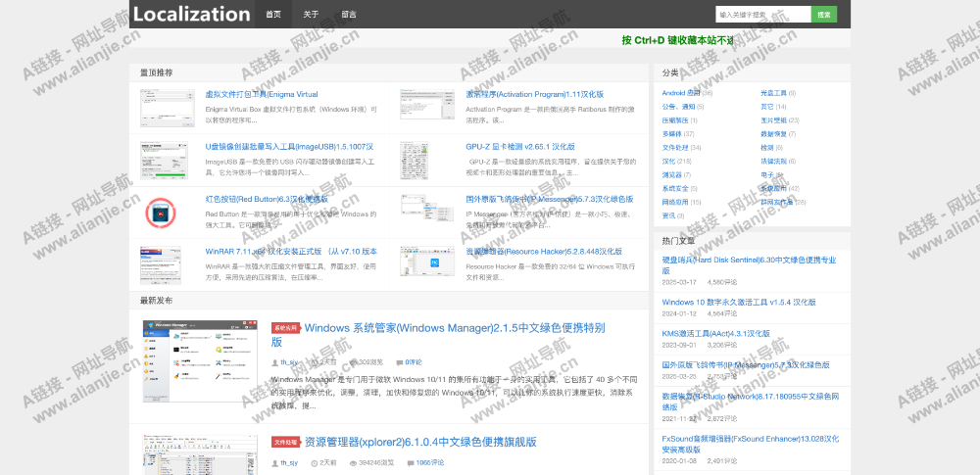
Task: Open the WinRAR 7.11 article thumbnail
Action: (x=161, y=265)
